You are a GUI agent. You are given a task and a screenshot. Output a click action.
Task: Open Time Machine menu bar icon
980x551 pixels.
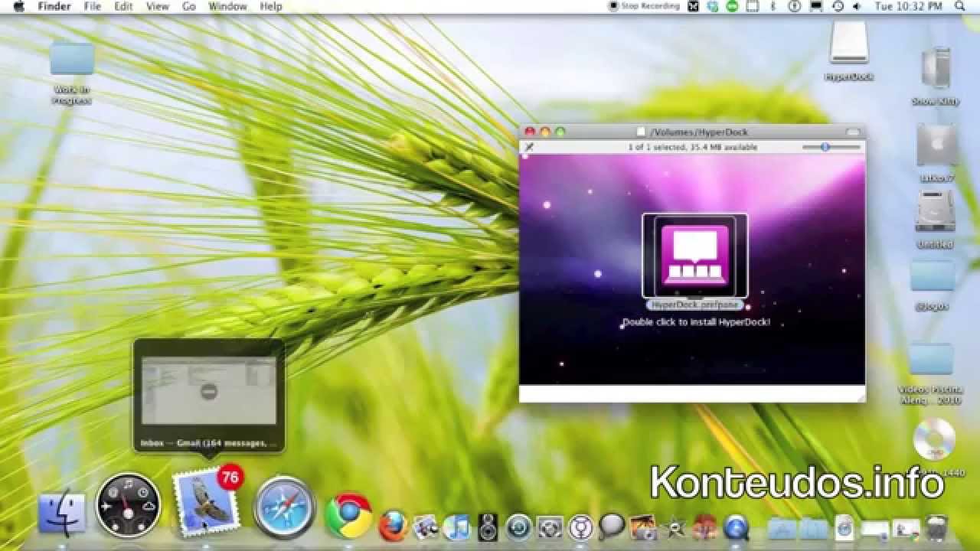(x=838, y=6)
